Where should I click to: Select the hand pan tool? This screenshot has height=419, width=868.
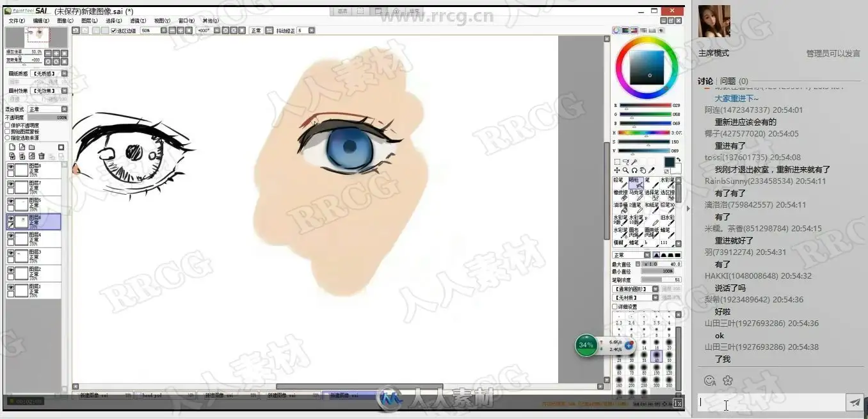pos(643,170)
